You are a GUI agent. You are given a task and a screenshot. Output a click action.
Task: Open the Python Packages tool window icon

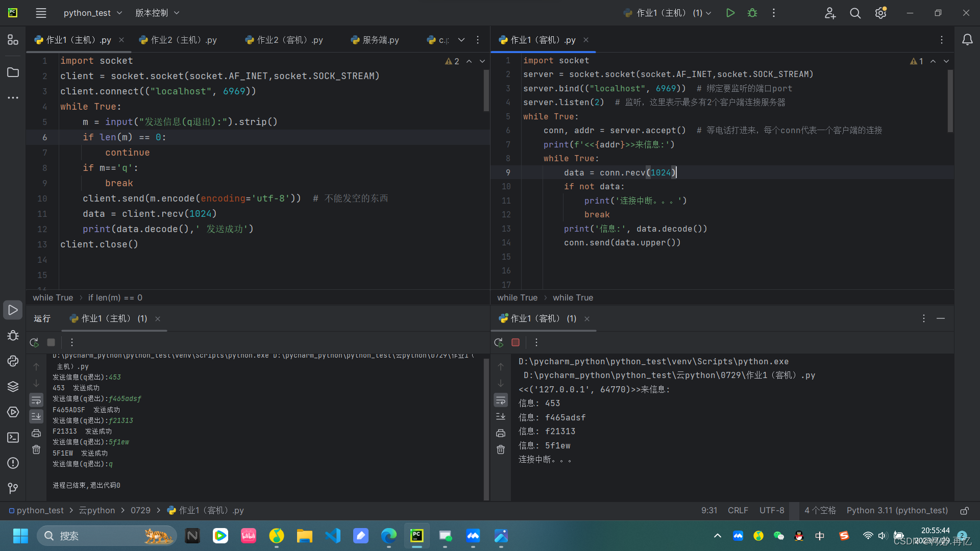pos(13,386)
